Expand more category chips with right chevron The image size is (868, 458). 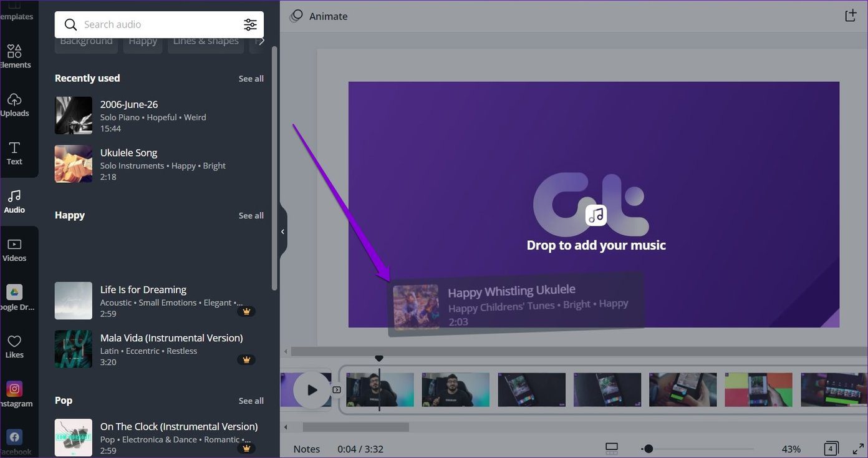click(x=261, y=41)
